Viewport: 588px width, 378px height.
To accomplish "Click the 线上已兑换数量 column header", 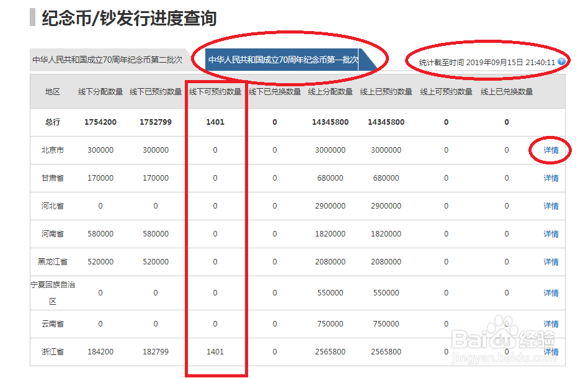I will click(x=507, y=92).
